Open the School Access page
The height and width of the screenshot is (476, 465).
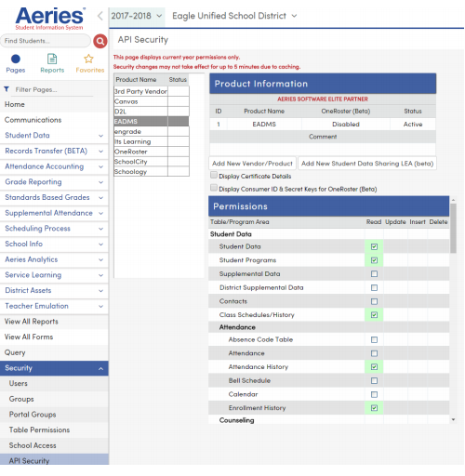[54, 445]
